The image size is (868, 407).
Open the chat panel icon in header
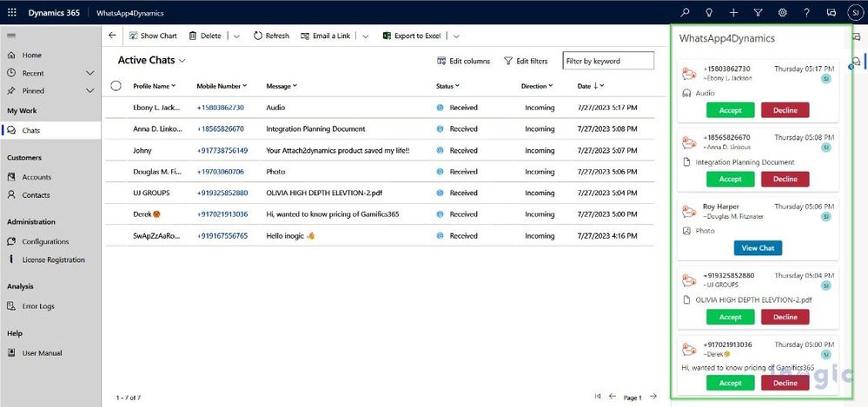(x=831, y=13)
